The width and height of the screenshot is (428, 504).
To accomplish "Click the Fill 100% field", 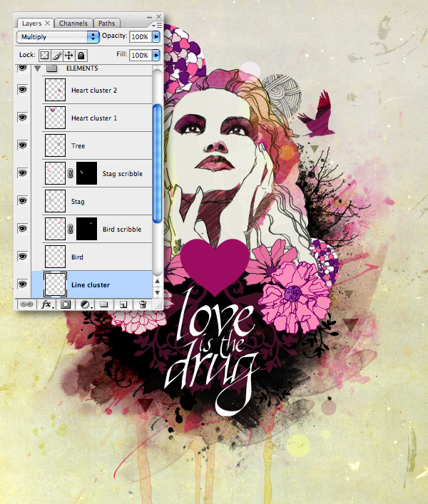I will pos(141,56).
